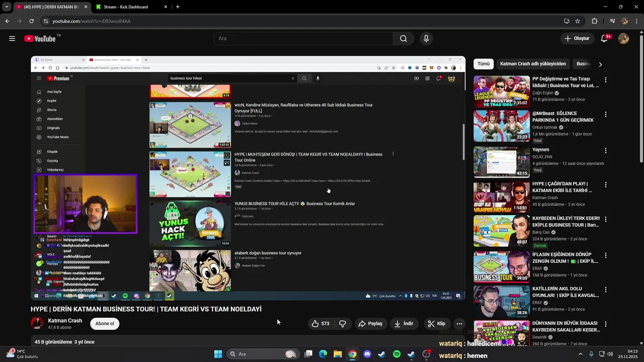644x362 pixels.
Task: Open network settings in system tray
Action: coord(602,354)
